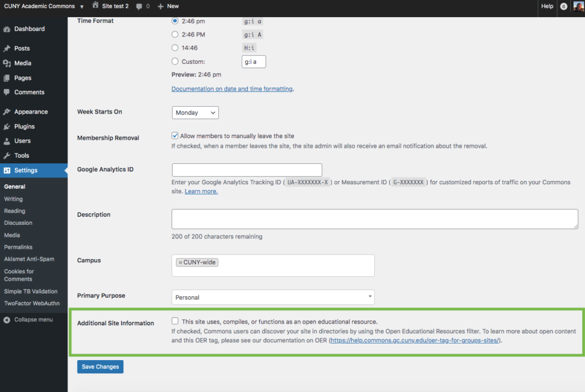
Task: Open the notifications counter in admin bar
Action: tap(564, 6)
